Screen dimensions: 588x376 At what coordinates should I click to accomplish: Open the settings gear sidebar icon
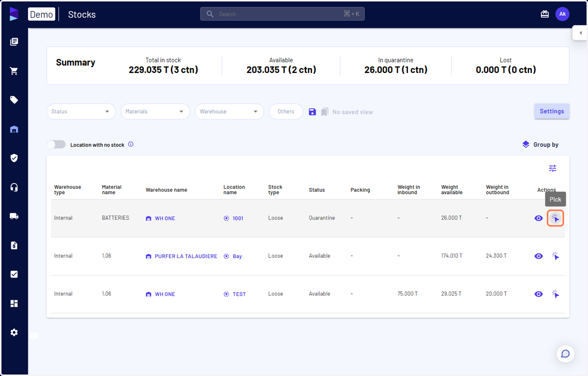click(x=14, y=332)
